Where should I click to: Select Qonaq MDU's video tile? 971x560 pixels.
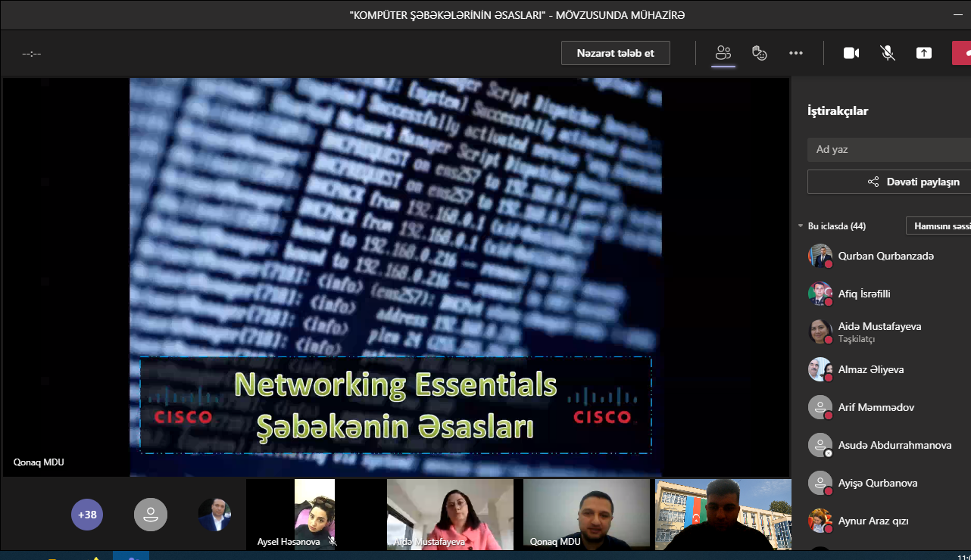[x=587, y=514]
